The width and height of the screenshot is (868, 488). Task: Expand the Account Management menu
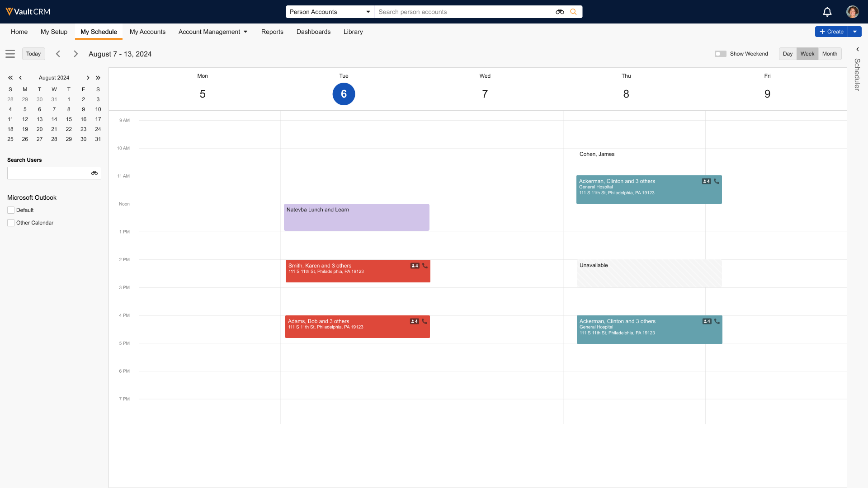(x=213, y=32)
